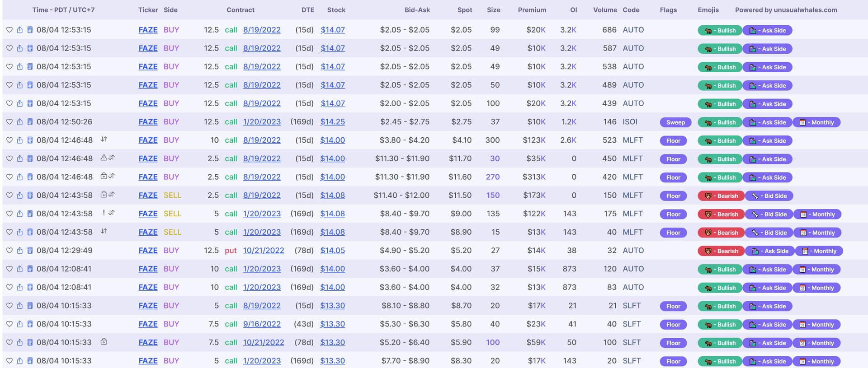Open calculator icon on the $23K premium row
The image size is (868, 368).
[30, 324]
